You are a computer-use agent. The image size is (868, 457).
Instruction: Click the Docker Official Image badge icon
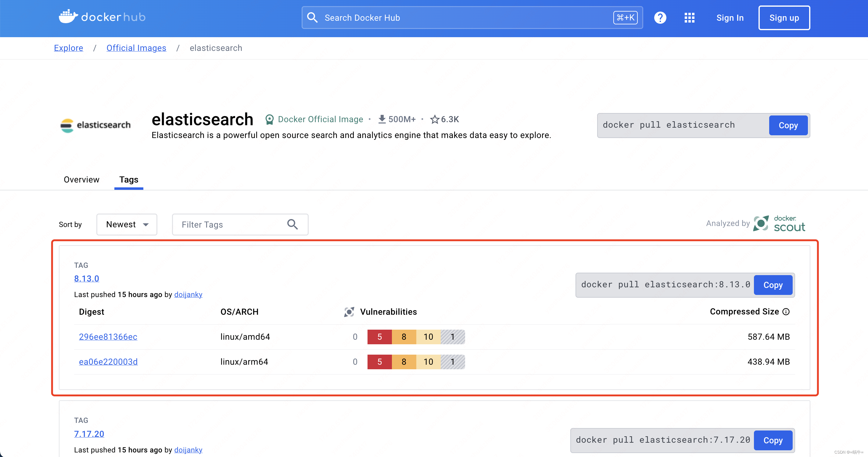click(269, 119)
